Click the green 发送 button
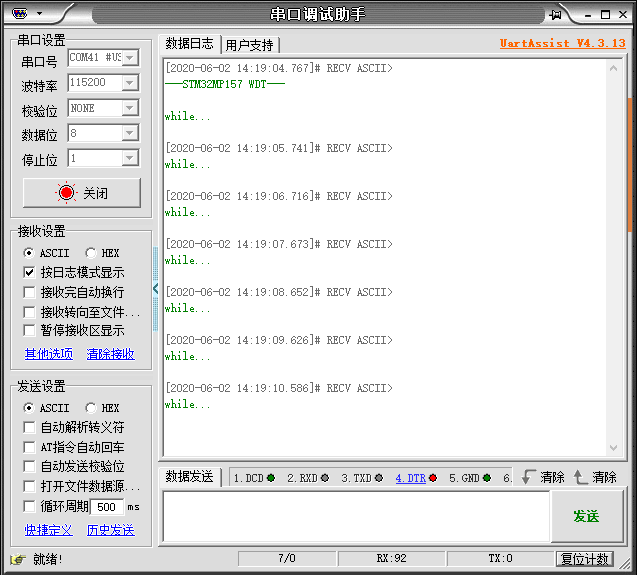Image resolution: width=637 pixels, height=575 pixels. point(587,516)
